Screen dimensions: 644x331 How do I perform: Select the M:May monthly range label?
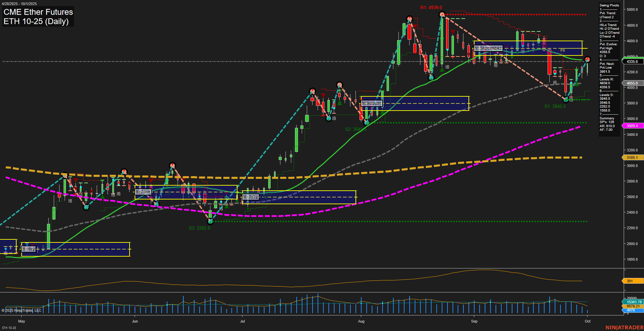29,249
